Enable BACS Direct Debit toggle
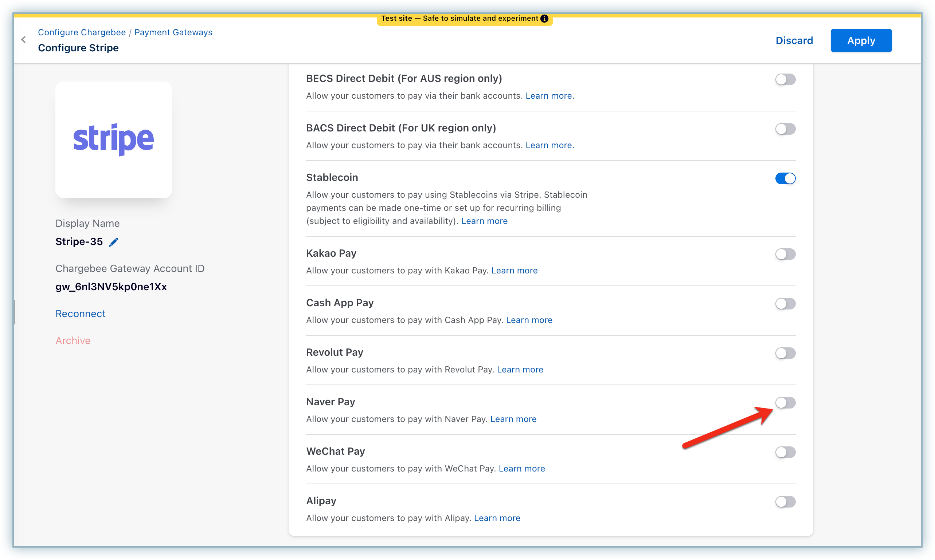935x560 pixels. [x=785, y=129]
